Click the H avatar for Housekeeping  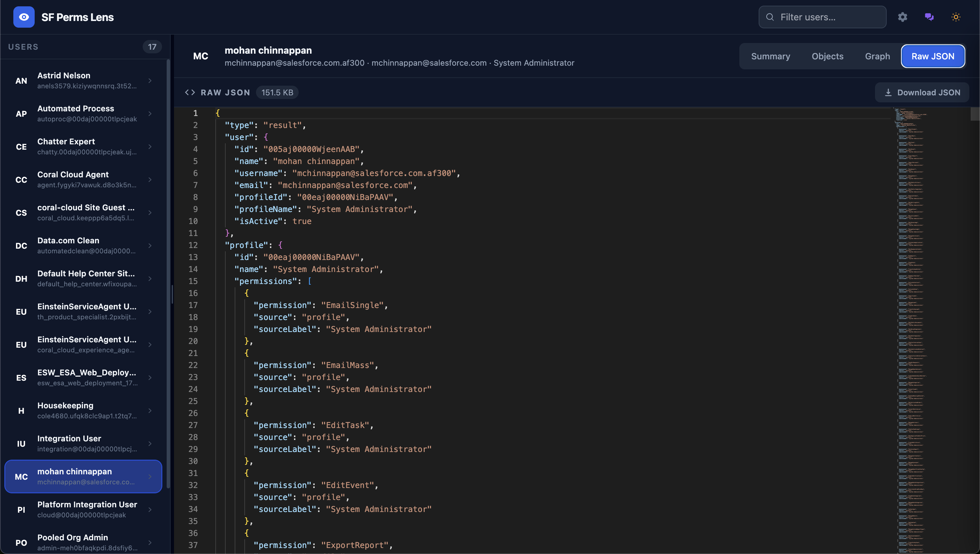[21, 411]
